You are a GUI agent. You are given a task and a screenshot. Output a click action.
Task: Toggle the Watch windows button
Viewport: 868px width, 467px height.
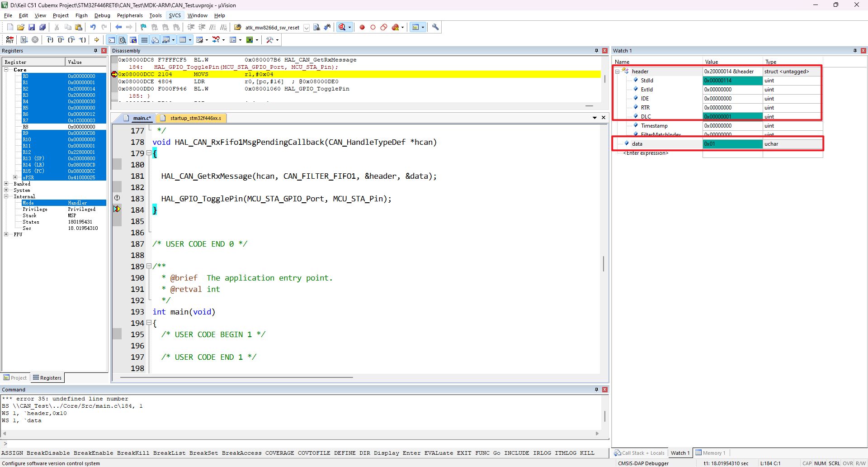coord(166,40)
